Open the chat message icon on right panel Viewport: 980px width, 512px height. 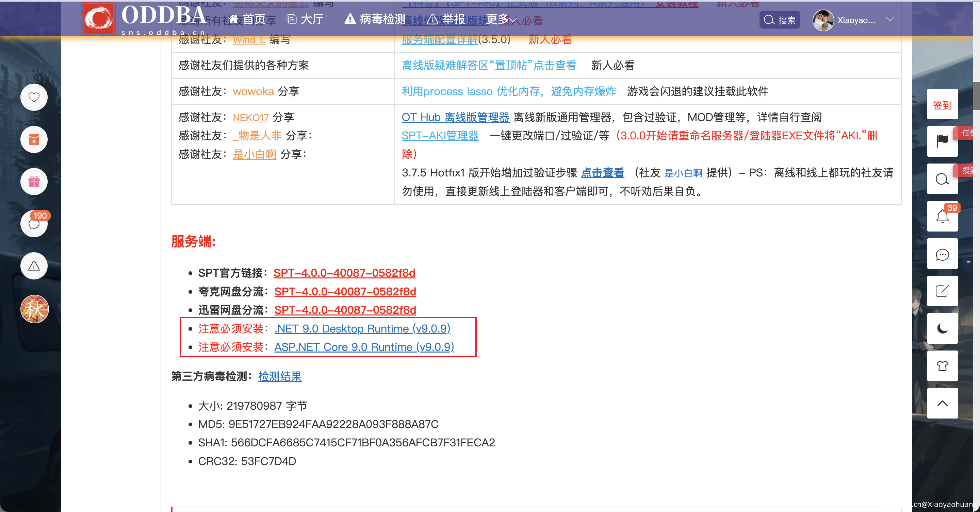tap(942, 254)
